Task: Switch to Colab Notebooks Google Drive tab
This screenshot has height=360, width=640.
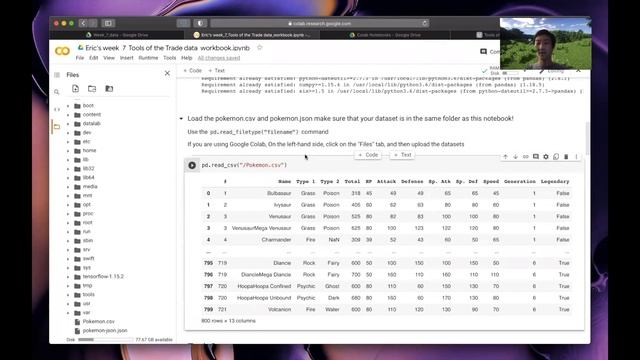Action: click(385, 35)
